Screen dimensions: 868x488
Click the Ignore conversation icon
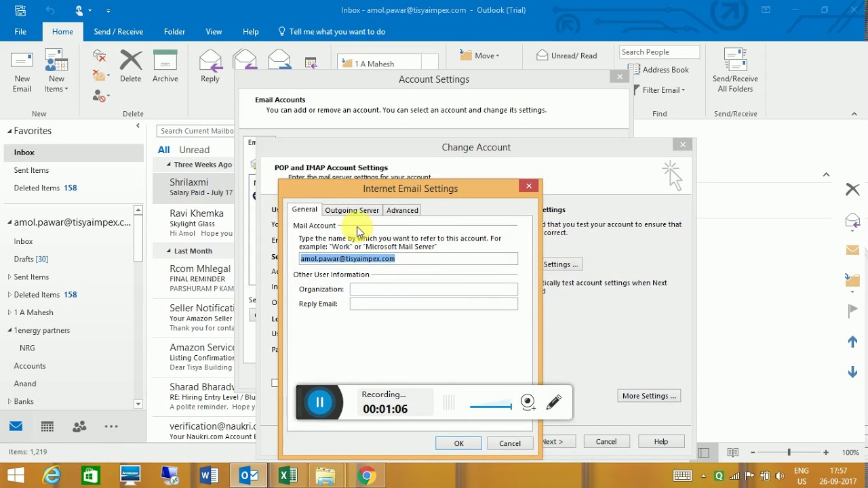pyautogui.click(x=100, y=56)
